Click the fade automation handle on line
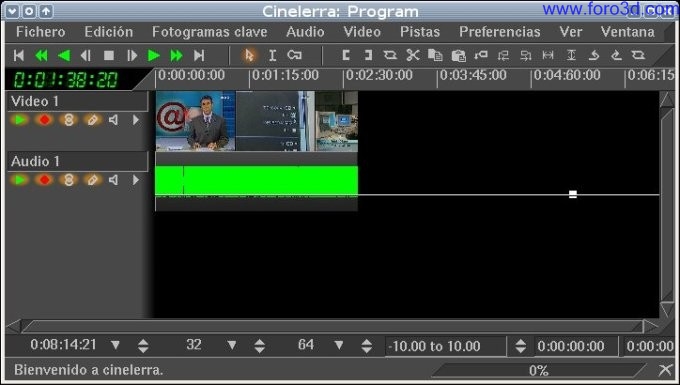The height and width of the screenshot is (385, 680). pos(573,194)
